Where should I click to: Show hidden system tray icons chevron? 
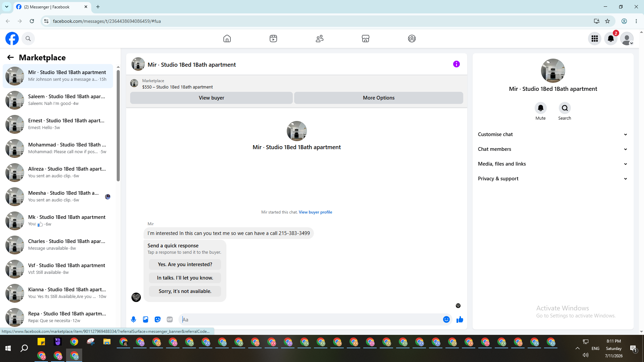point(577,349)
